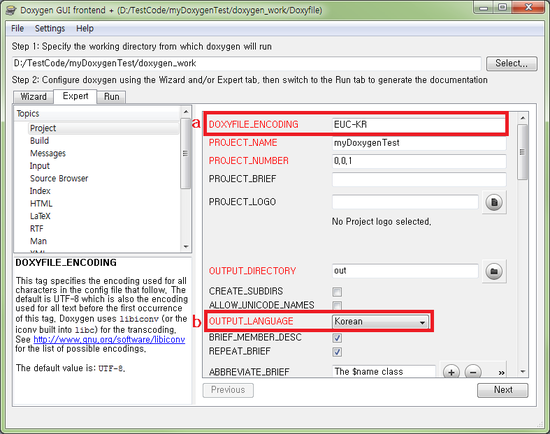Click the DOXYFILE_ENCODING field with EUC-KR
Screen dimensions: 550x434
coord(419,125)
